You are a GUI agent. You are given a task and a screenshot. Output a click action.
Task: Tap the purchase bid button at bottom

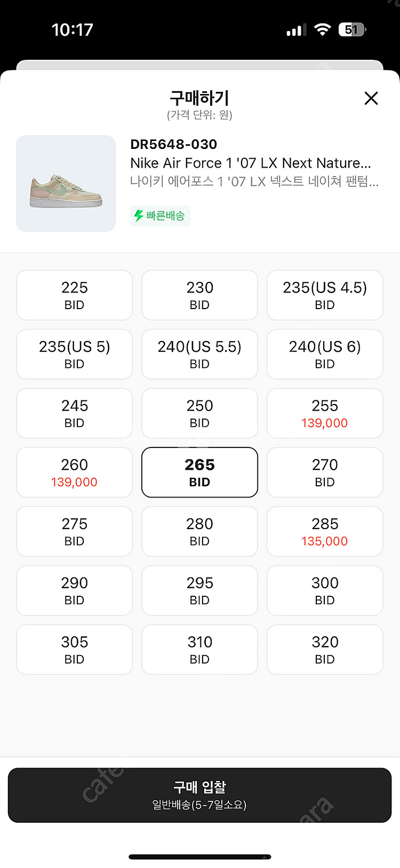pos(199,795)
